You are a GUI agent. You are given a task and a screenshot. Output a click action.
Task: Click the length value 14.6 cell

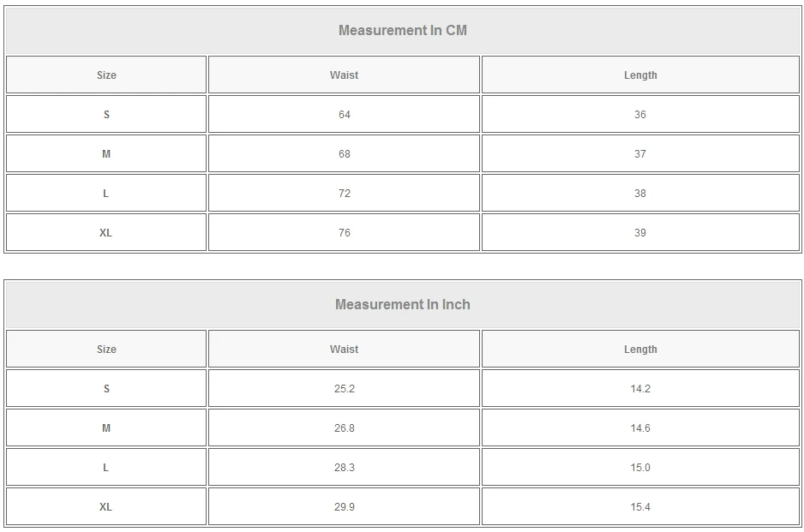click(640, 428)
